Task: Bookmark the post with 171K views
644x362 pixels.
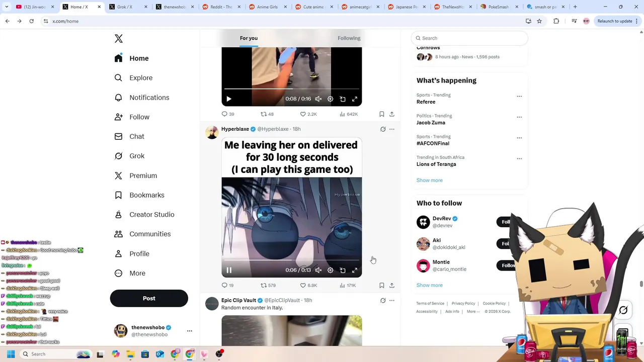Action: point(382,285)
